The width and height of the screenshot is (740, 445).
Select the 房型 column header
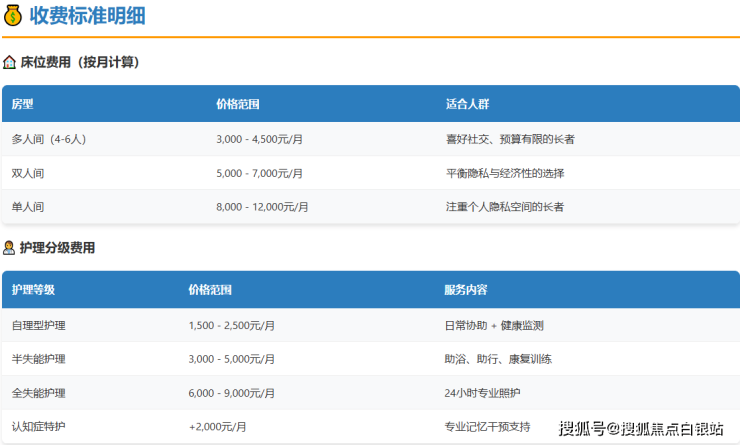click(22, 104)
